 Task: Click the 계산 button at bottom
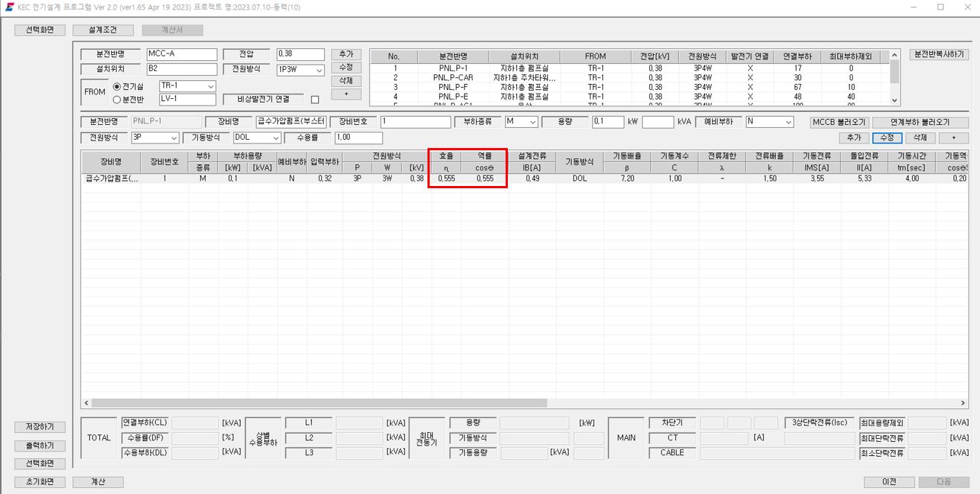tap(98, 481)
